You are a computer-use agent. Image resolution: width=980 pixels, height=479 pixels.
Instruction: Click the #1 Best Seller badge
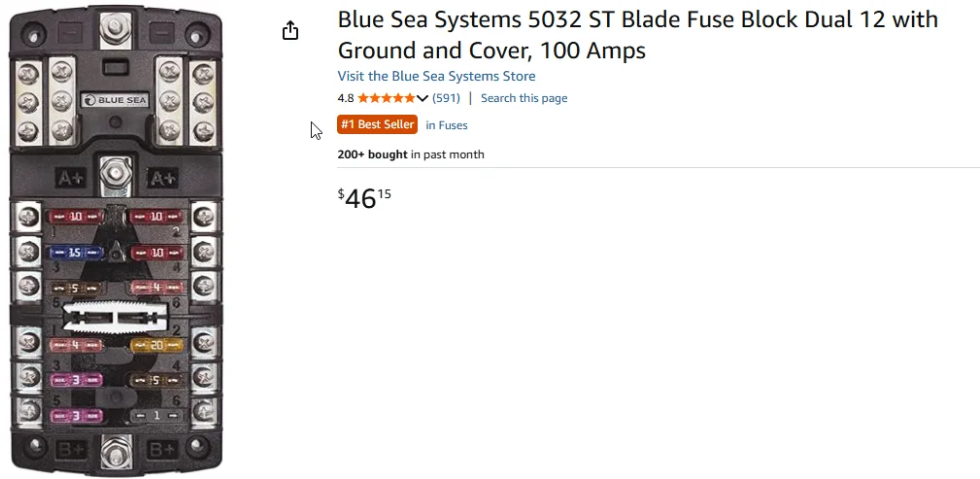[x=377, y=124]
